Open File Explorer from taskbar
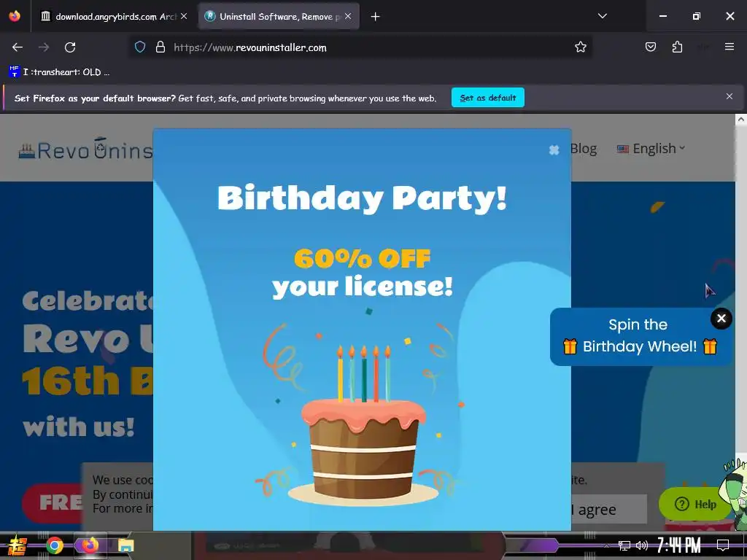 click(125, 545)
